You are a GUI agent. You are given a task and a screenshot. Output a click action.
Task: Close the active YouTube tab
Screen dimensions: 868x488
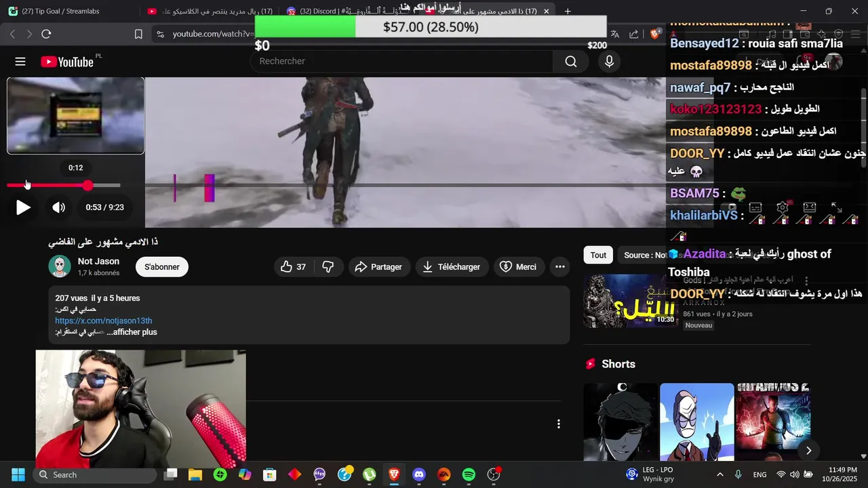point(546,11)
